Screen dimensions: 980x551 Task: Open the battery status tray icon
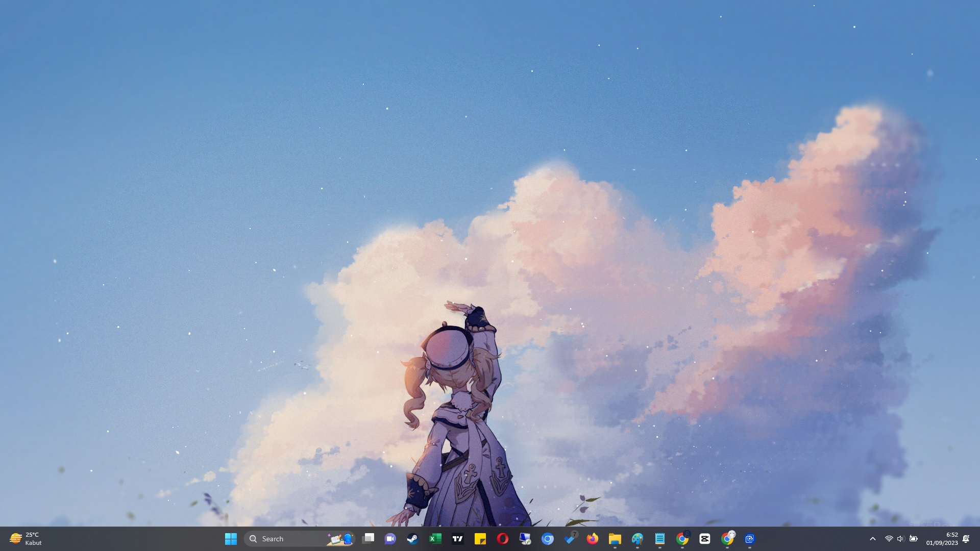point(913,539)
